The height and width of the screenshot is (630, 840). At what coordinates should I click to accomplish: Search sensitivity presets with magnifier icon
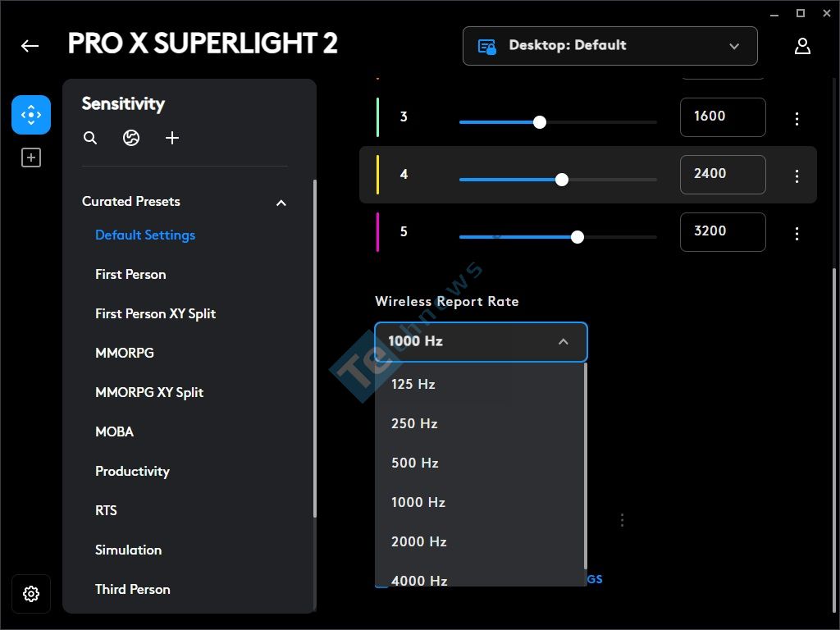pyautogui.click(x=90, y=138)
